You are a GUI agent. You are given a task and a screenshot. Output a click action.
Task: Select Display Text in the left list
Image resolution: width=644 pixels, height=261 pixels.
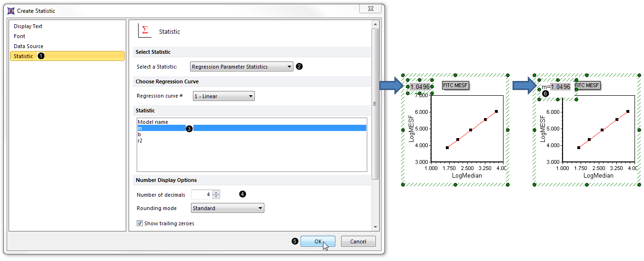click(28, 26)
